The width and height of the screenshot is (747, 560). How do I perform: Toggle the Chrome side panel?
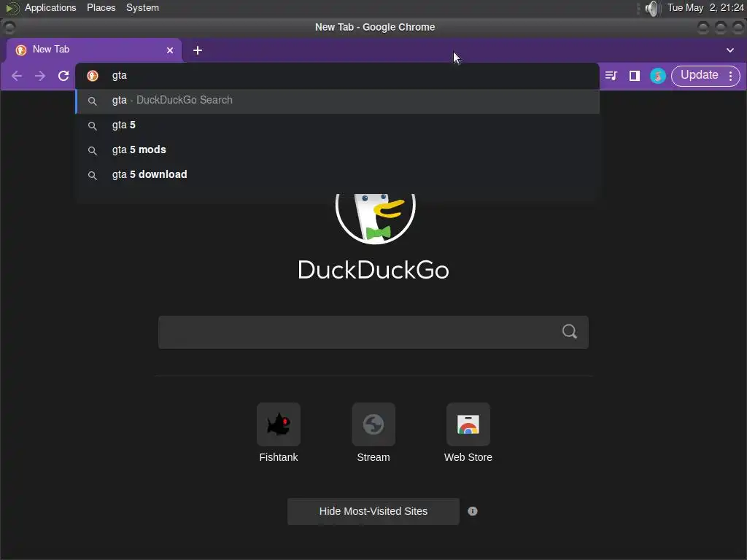pyautogui.click(x=635, y=76)
